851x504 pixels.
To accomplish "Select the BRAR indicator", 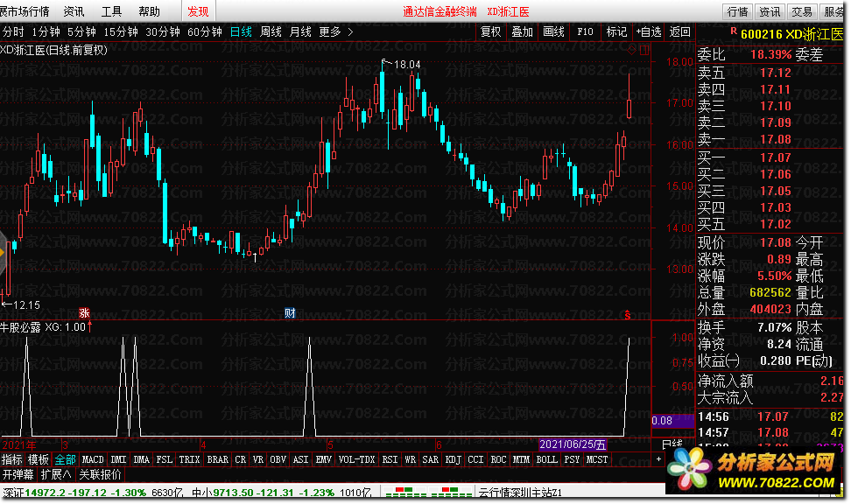I will [218, 459].
